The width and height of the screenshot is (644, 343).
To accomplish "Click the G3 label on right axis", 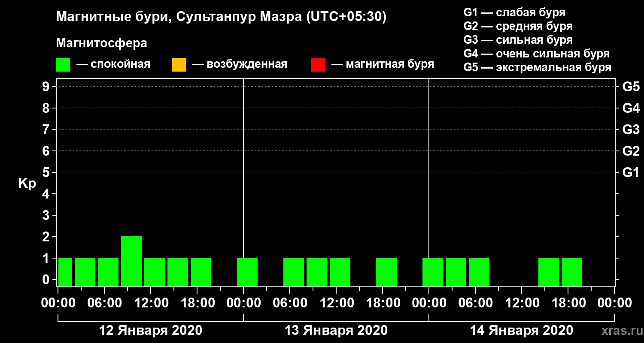I will click(631, 129).
